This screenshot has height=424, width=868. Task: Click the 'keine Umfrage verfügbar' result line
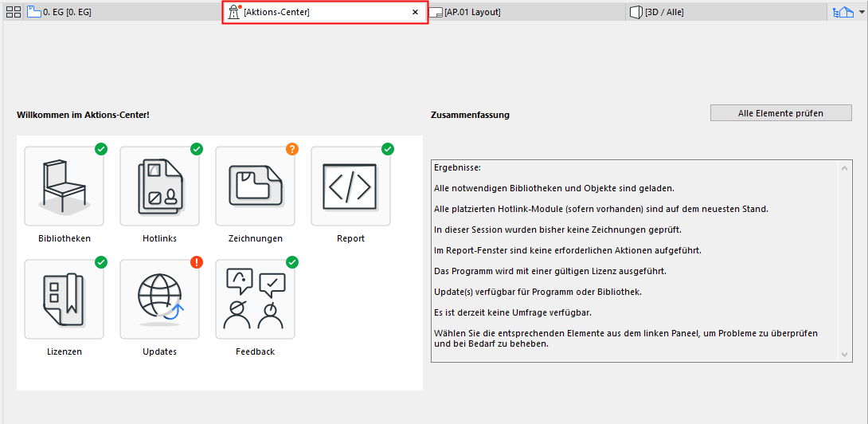[x=513, y=312]
